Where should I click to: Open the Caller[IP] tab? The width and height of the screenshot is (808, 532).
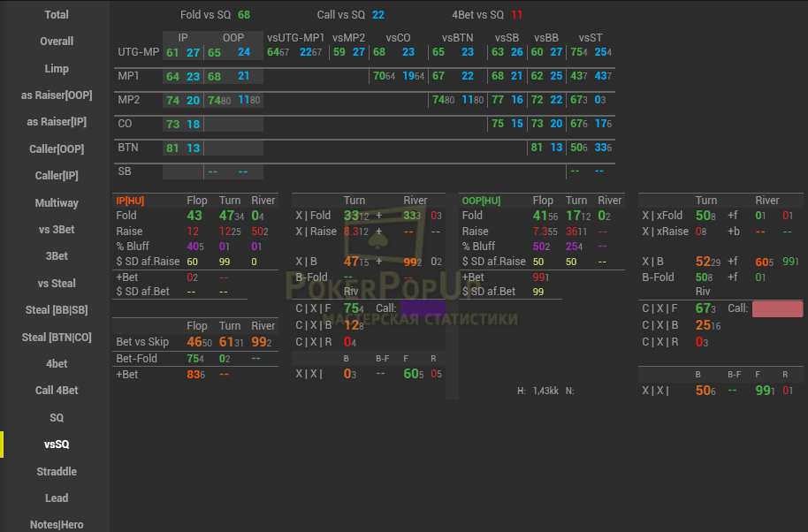click(56, 176)
